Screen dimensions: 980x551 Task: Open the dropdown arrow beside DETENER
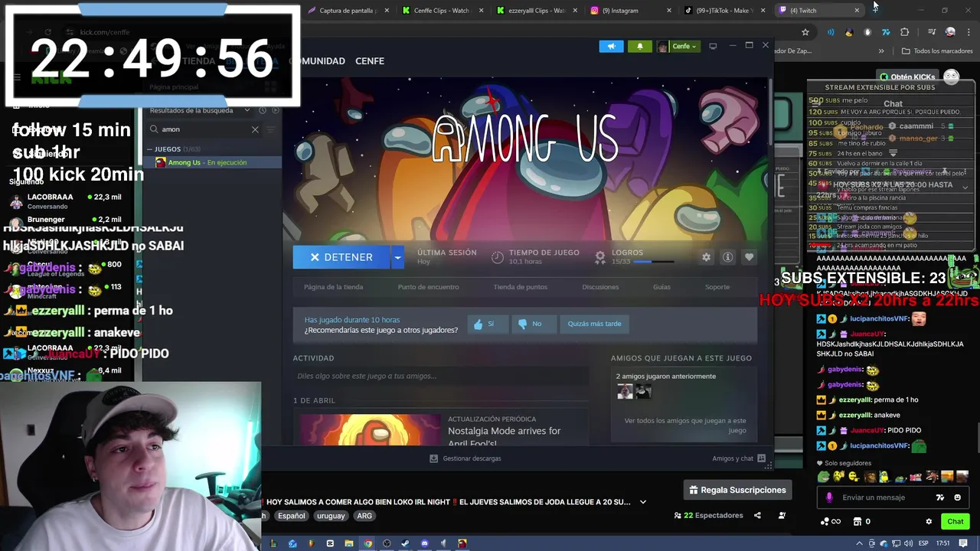[x=397, y=257]
